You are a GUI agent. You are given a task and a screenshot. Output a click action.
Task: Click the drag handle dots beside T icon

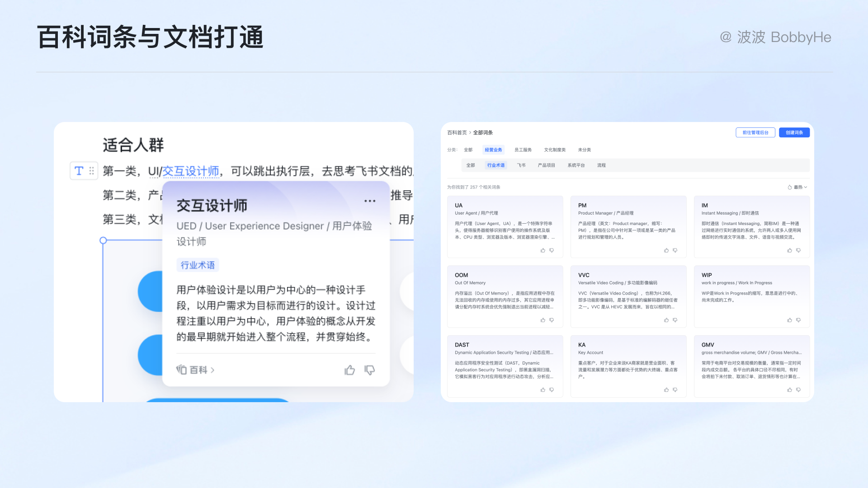click(92, 171)
